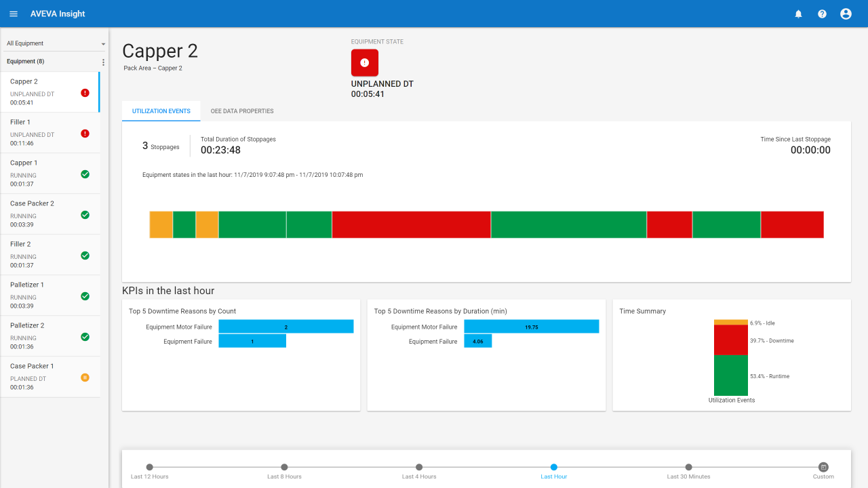868x488 pixels.
Task: Click the Time Since Last Stoppage value
Action: 810,150
